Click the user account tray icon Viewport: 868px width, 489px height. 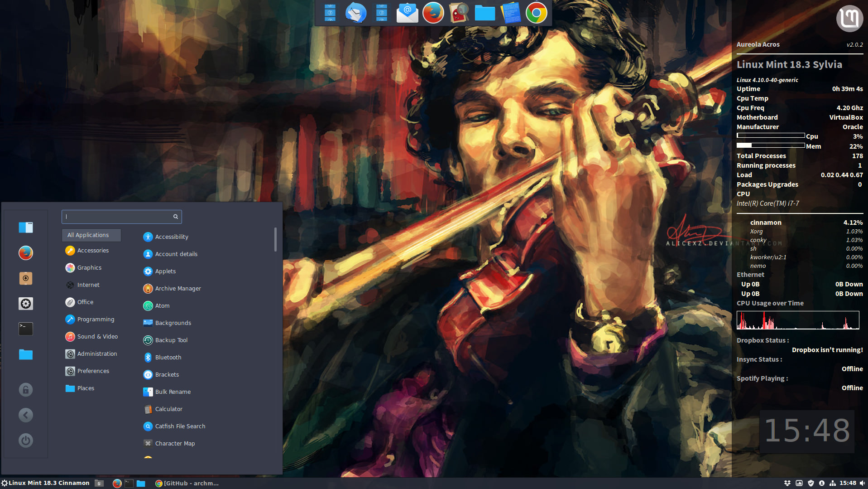click(x=822, y=483)
